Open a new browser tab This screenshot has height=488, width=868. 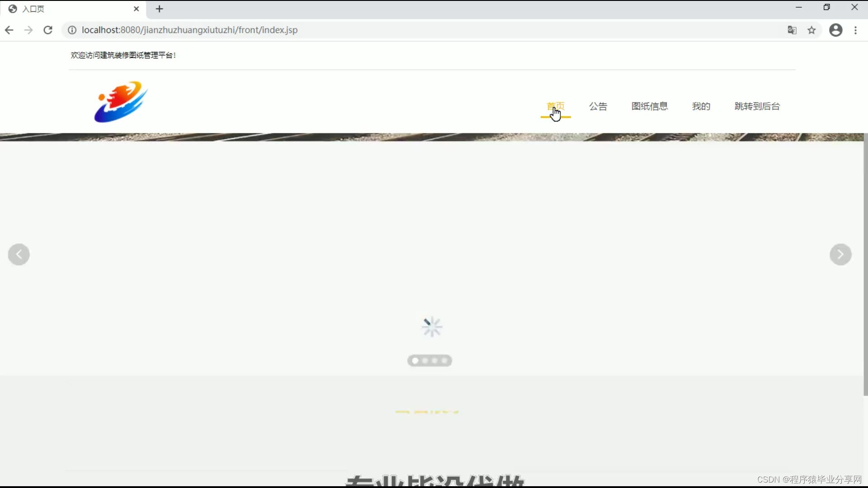click(x=159, y=9)
